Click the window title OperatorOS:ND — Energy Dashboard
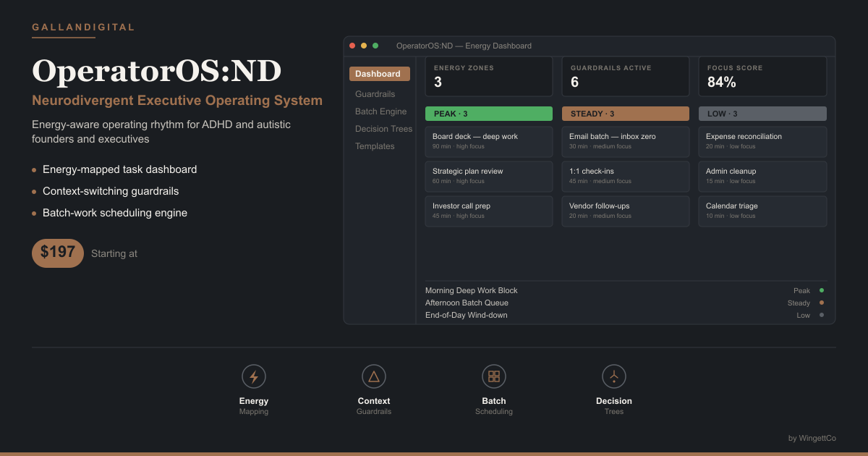The image size is (868, 456). pos(464,46)
